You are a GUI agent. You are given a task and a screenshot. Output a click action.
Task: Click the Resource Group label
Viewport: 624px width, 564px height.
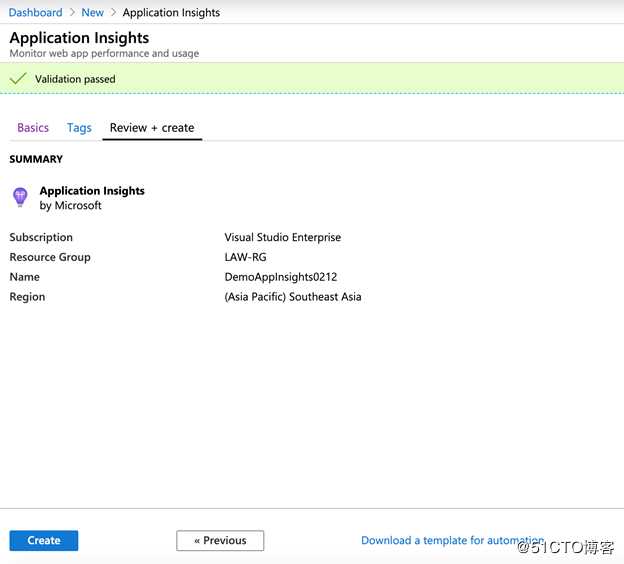click(50, 257)
